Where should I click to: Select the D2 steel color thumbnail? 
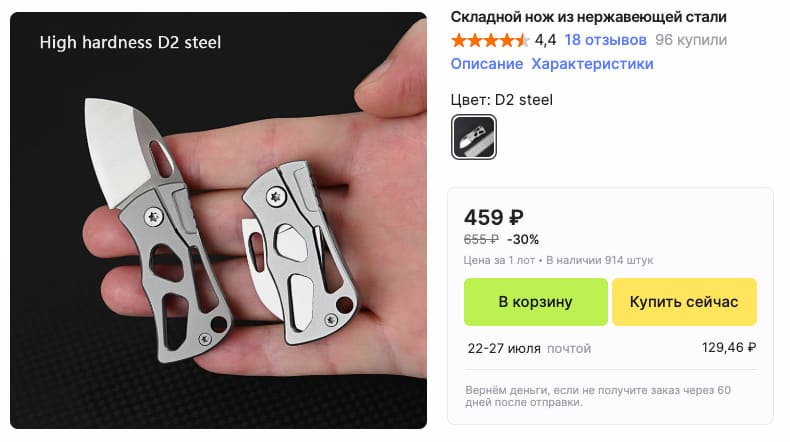[474, 137]
